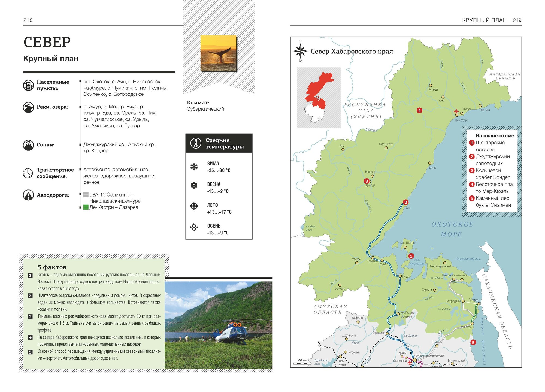This screenshot has height=392, width=545.
Task: Click the city buildings icon beside Населенные пункты
Action: click(28, 85)
